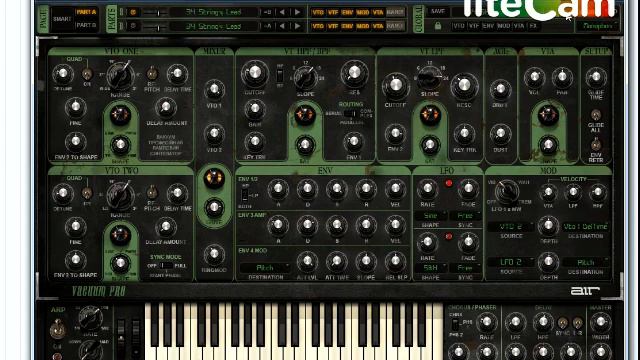
Task: Select the SMART page tab
Action: pos(62,19)
